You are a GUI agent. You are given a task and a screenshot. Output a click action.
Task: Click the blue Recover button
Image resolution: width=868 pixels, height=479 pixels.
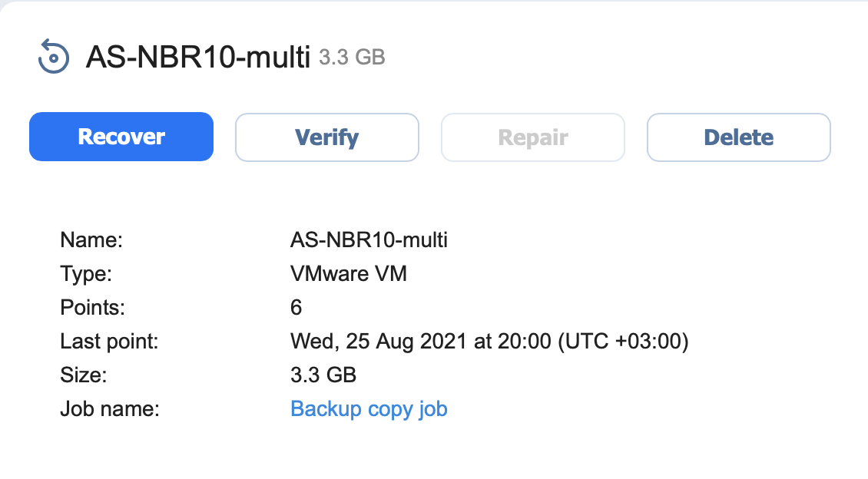121,137
